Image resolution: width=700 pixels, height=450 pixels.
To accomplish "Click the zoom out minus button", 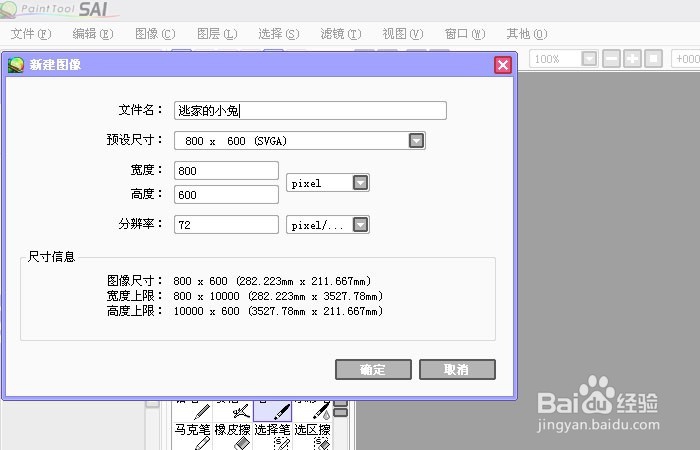I will (x=612, y=58).
